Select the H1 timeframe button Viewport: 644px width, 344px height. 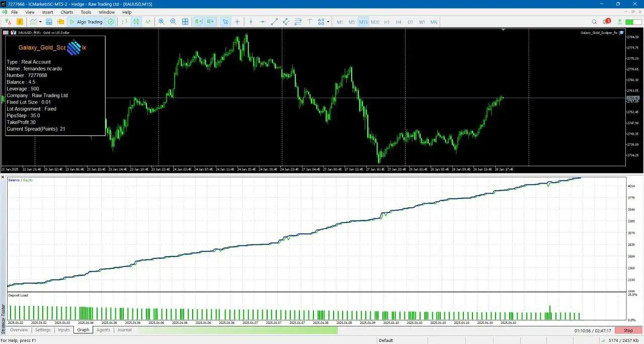(x=387, y=22)
